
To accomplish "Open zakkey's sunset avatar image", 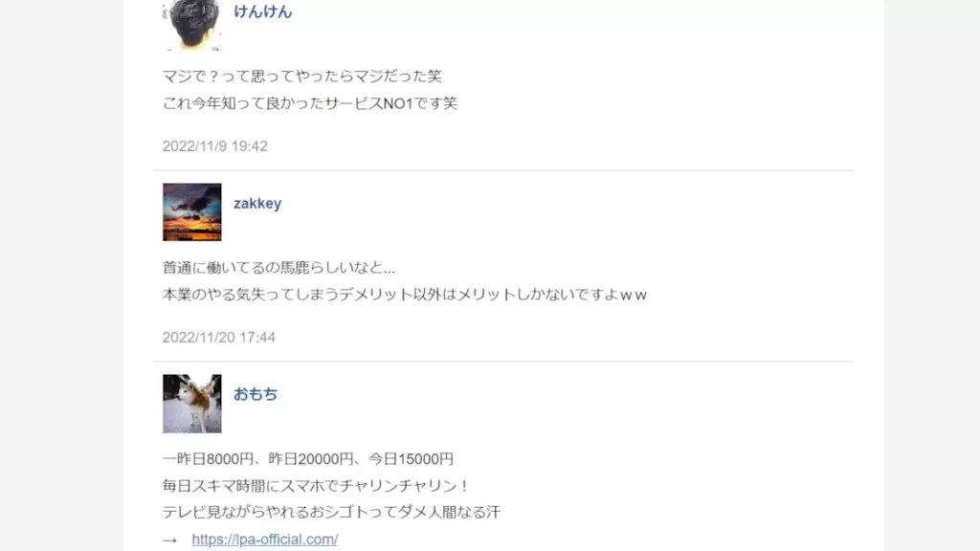I will pos(191,211).
